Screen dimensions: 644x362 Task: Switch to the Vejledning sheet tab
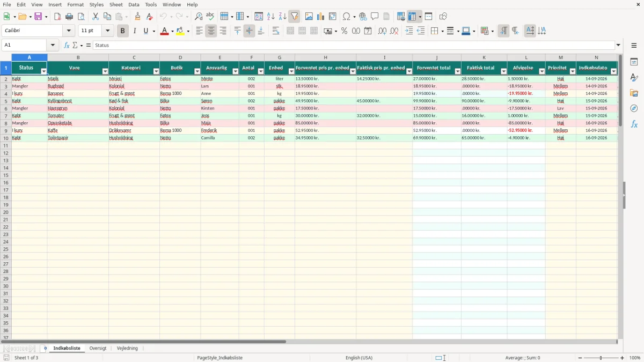coord(127,348)
